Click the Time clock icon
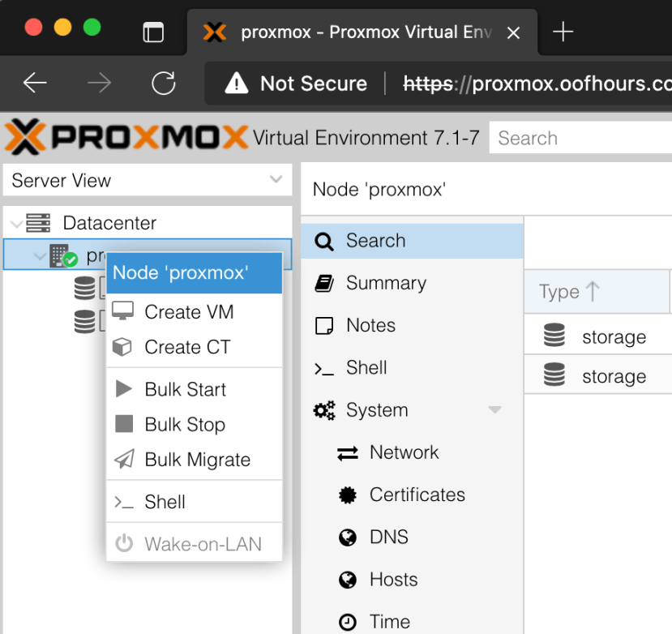The height and width of the screenshot is (634, 672). click(347, 620)
